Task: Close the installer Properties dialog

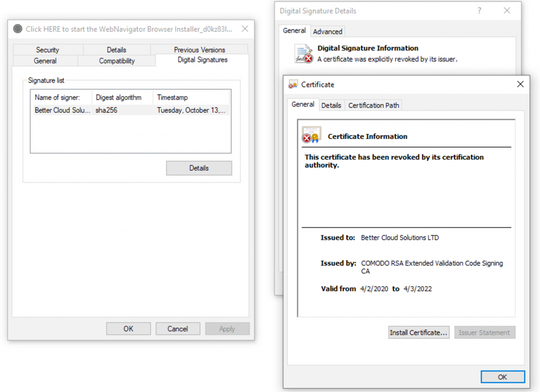Action: (245, 29)
